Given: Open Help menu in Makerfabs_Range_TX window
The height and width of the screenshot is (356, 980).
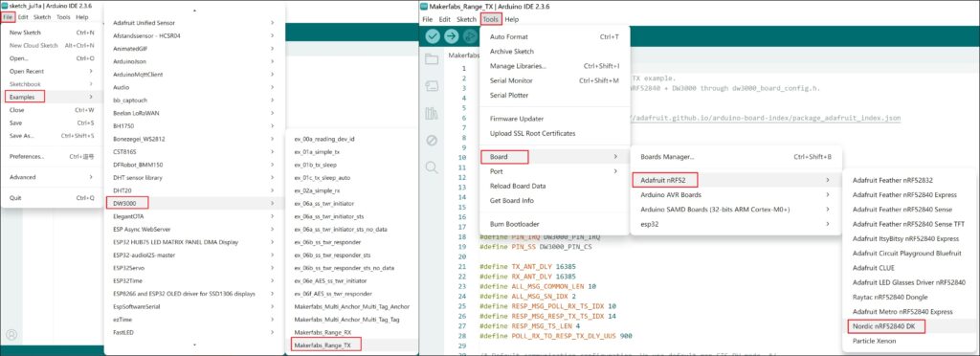Looking at the screenshot, I should 511,19.
